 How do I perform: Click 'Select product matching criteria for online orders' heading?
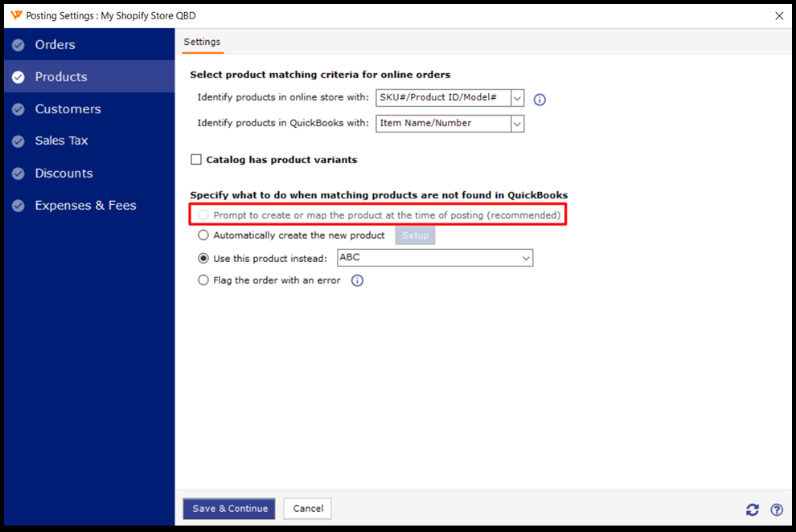[320, 75]
